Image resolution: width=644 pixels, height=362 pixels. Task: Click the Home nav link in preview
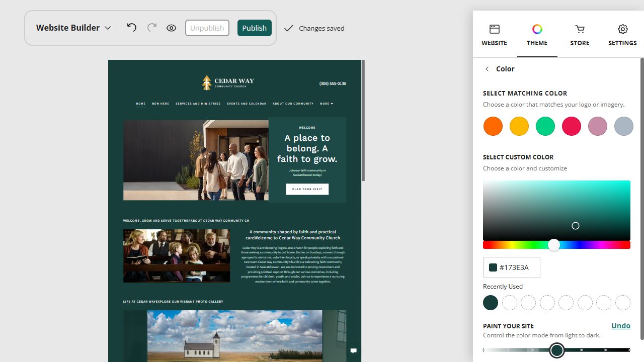coord(141,104)
